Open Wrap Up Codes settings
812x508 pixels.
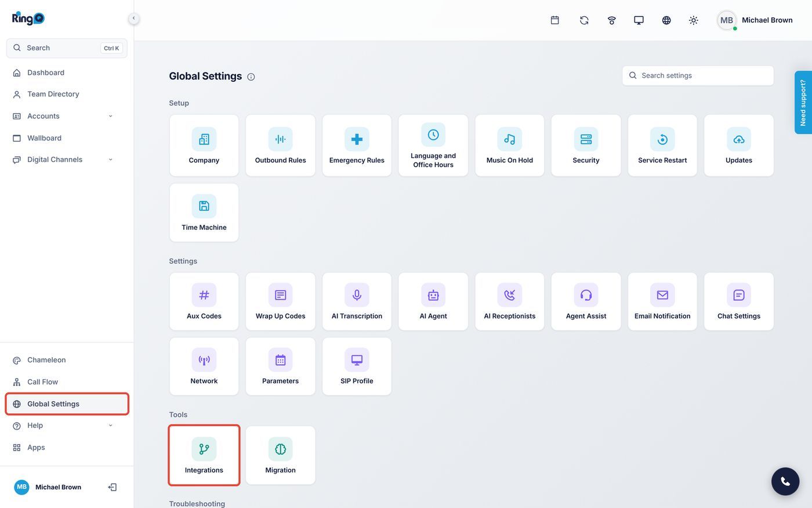[x=281, y=302]
